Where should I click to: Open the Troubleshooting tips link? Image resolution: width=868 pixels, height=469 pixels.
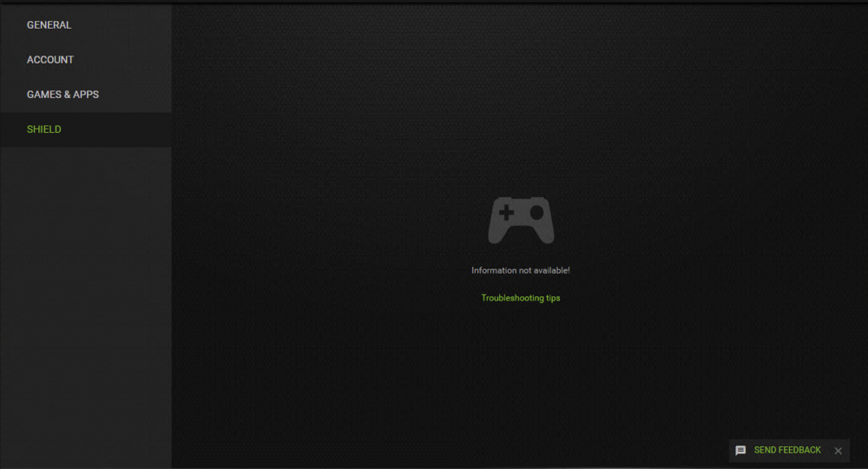pyautogui.click(x=520, y=298)
